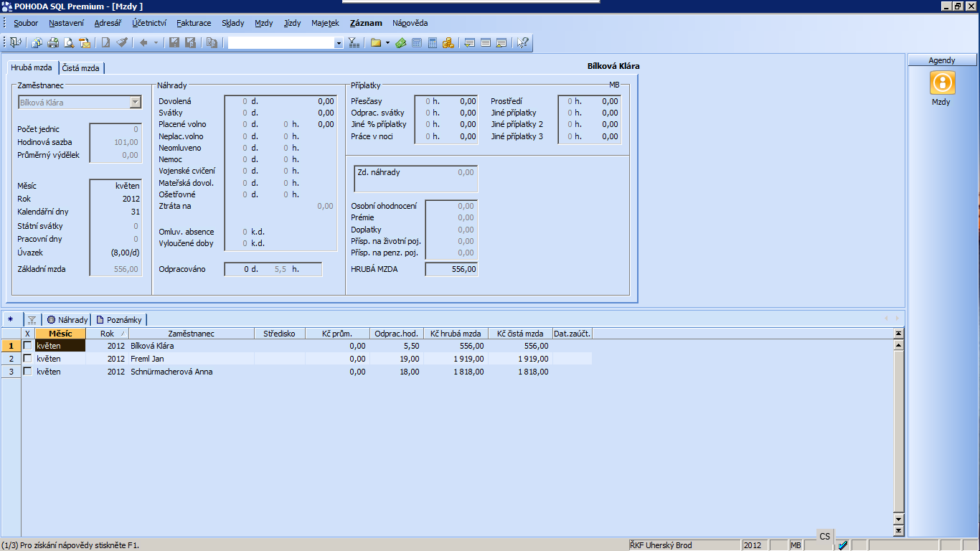This screenshot has height=551, width=980.
Task: Click ŘKF Uherský Brod in status bar
Action: point(684,545)
